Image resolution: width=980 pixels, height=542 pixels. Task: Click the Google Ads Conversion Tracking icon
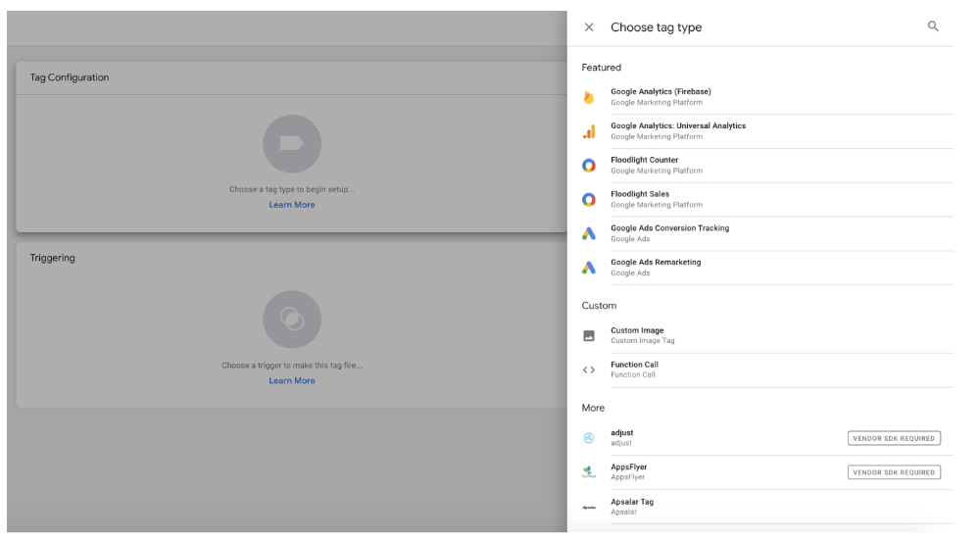[x=589, y=233]
